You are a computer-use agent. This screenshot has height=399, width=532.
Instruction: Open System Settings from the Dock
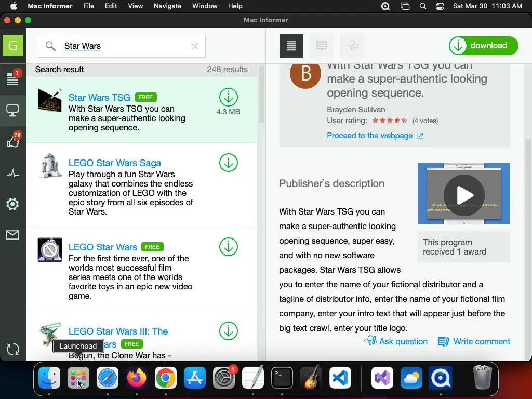pos(224,378)
